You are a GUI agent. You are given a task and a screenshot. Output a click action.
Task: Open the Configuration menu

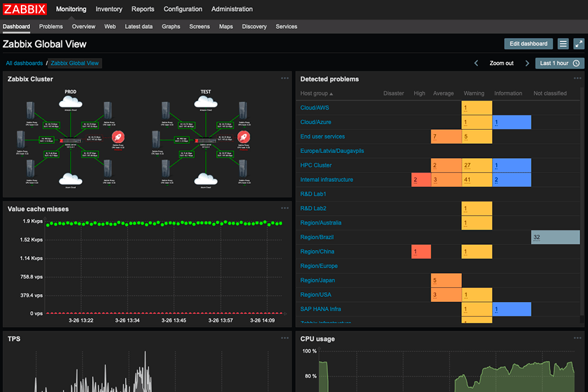click(183, 9)
